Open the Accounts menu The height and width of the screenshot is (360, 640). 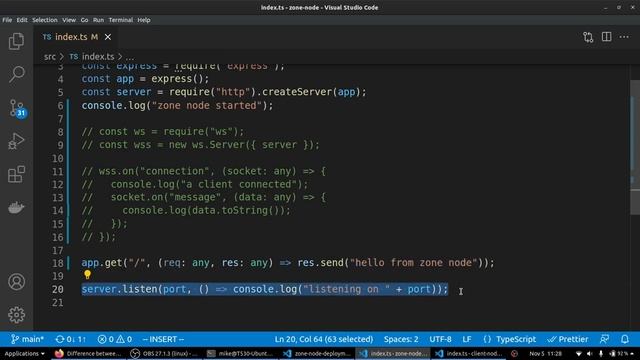[x=16, y=282]
